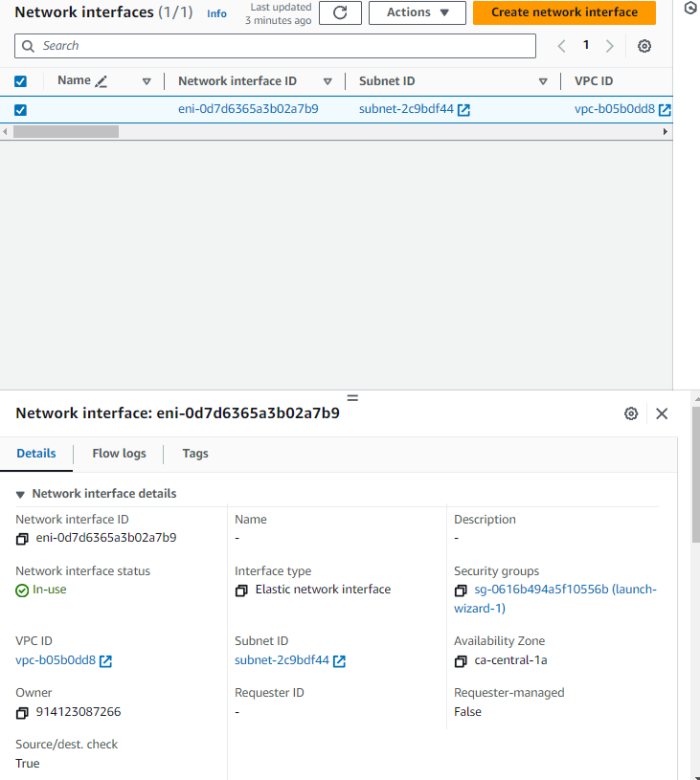This screenshot has width=700, height=780.
Task: Open table preferences gear icon
Action: coord(644,46)
